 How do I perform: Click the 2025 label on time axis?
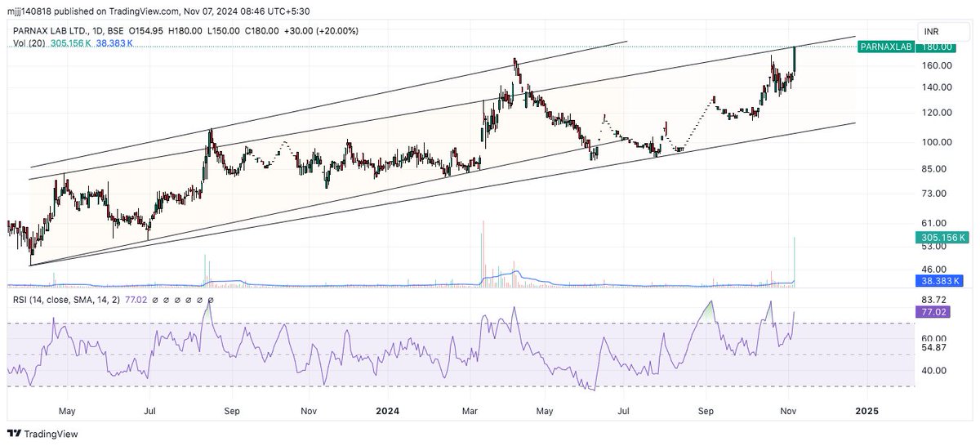[x=866, y=412]
